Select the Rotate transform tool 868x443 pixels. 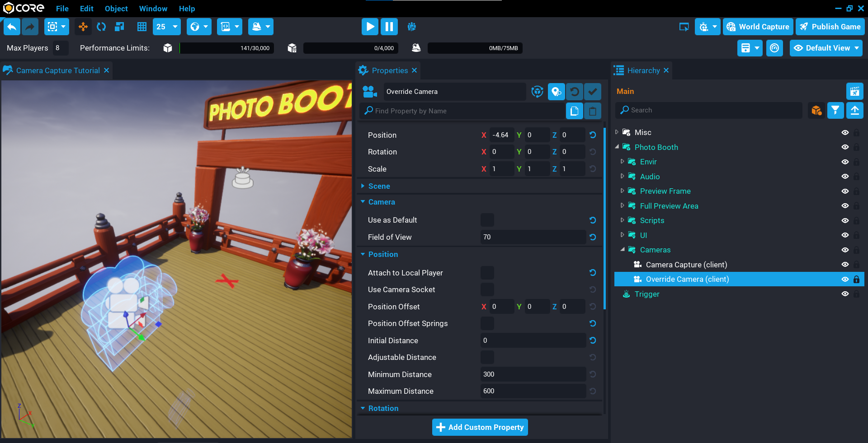pos(101,27)
